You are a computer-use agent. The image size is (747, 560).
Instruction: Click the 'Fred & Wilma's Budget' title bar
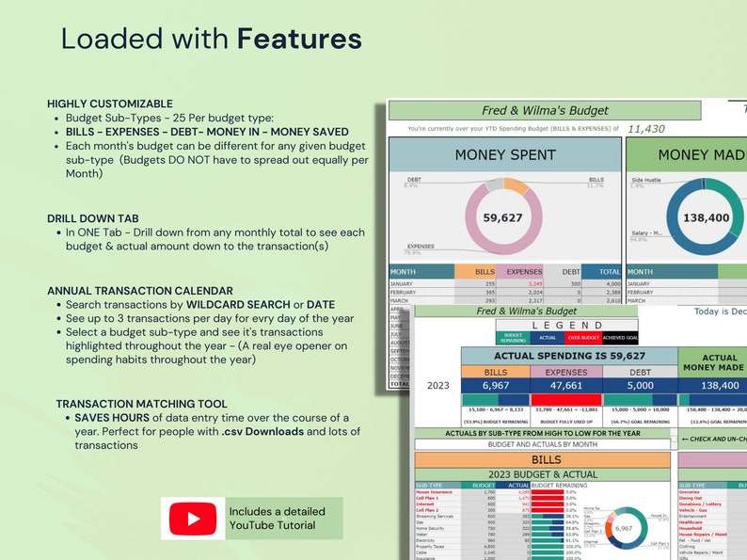coord(545,110)
